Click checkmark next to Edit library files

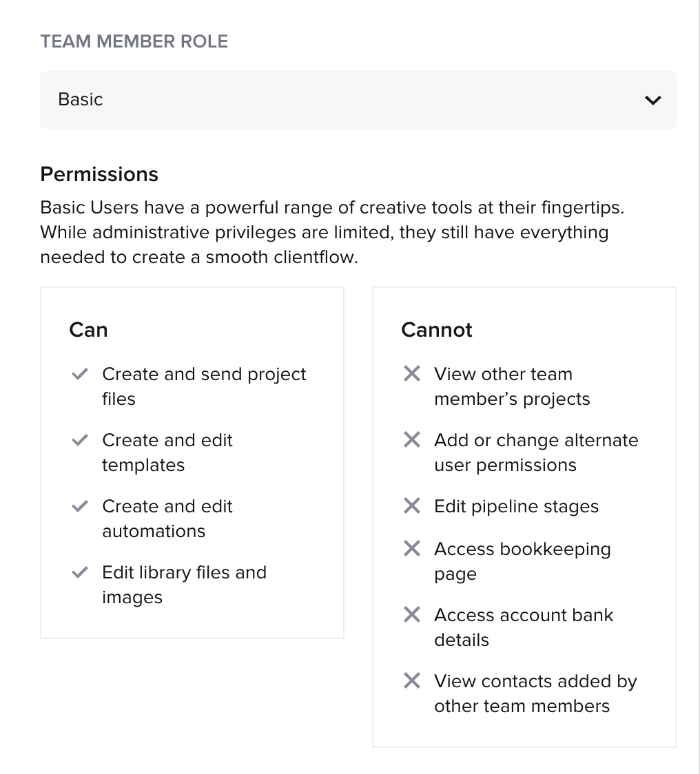[x=80, y=573]
